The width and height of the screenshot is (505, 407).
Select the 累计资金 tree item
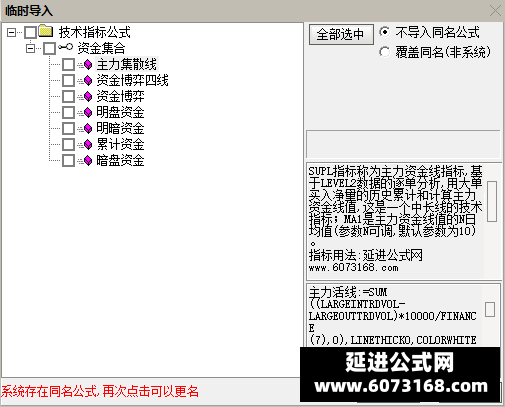coord(120,144)
